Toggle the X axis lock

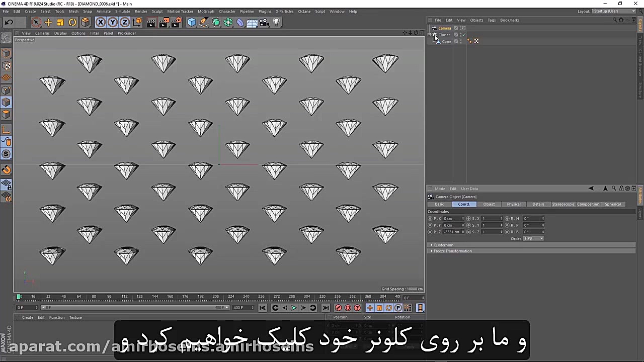pos(101,22)
